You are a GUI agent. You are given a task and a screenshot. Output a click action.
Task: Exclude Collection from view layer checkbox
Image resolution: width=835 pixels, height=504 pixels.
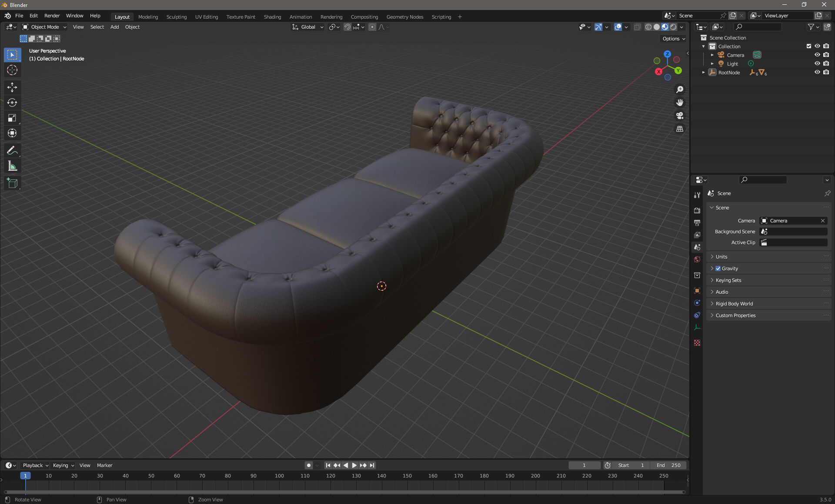tap(808, 46)
